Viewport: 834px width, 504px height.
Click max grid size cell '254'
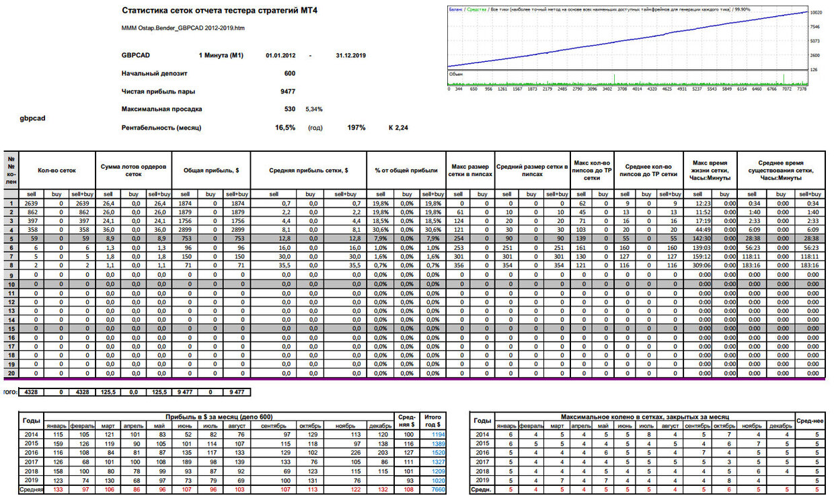[x=459, y=237]
